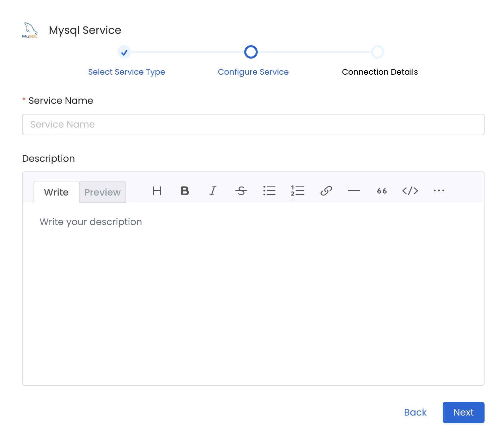504x444 pixels.
Task: Insert a bulleted list
Action: coord(269,191)
